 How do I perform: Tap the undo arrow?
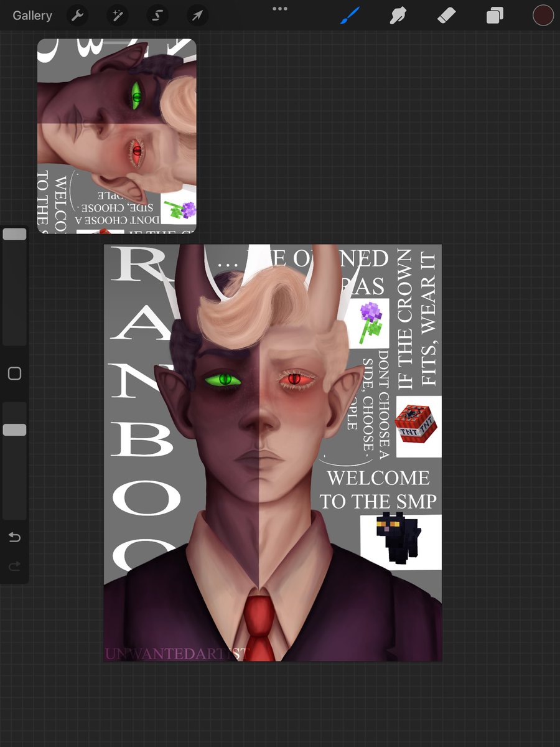14,537
